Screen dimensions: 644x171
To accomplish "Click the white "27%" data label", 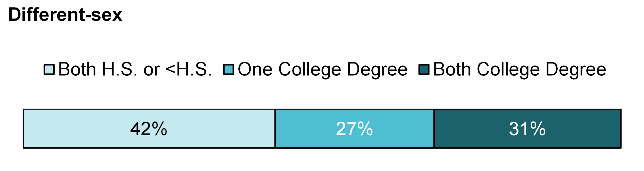I will (354, 129).
